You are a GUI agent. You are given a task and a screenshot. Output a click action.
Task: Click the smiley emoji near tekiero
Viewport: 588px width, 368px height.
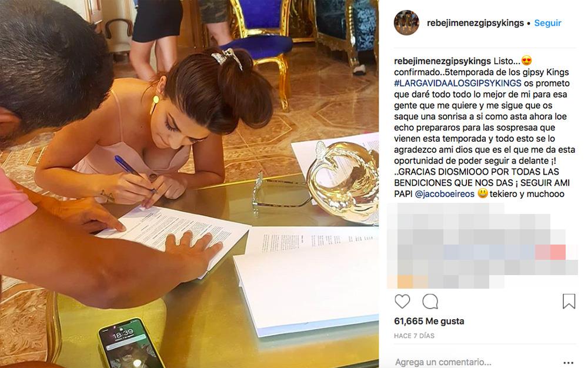pyautogui.click(x=483, y=193)
